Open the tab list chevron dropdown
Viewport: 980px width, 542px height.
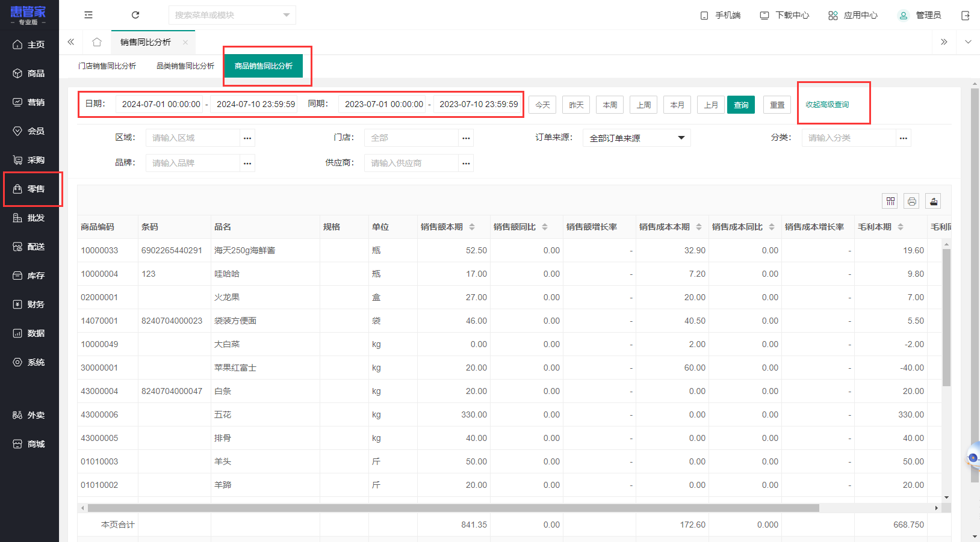[968, 42]
